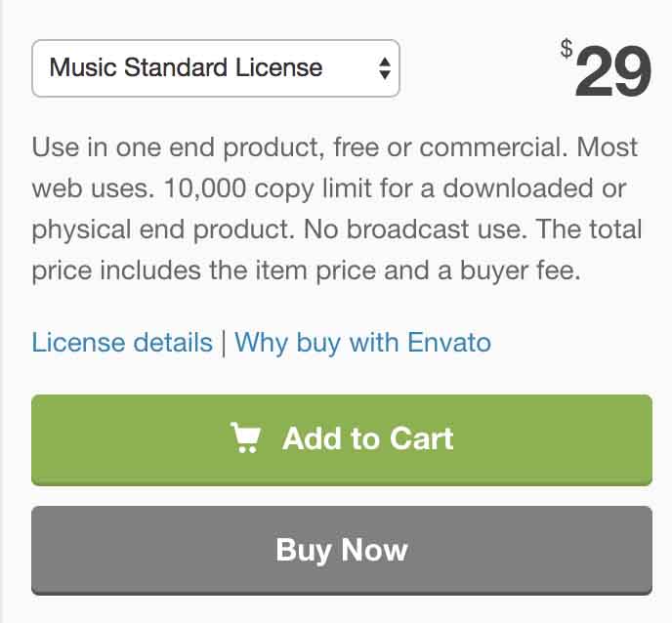Image resolution: width=672 pixels, height=623 pixels.
Task: Click the word 'Envato' in the link
Action: 448,343
